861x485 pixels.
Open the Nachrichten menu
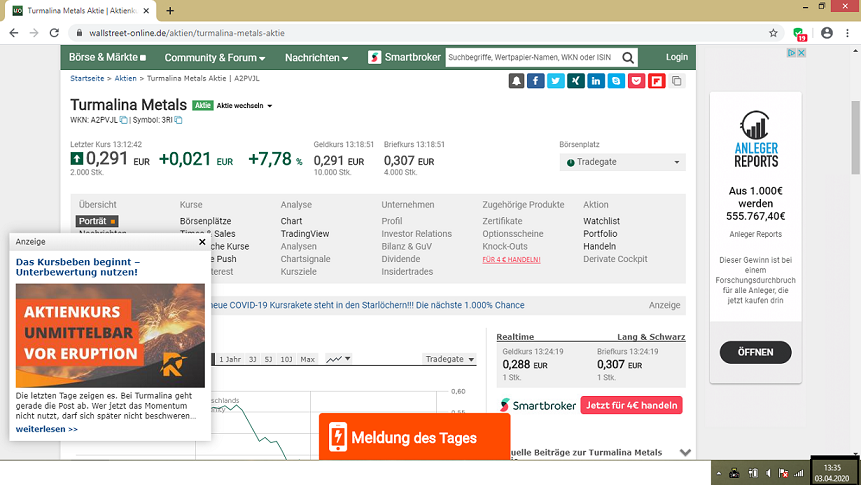pyautogui.click(x=316, y=58)
